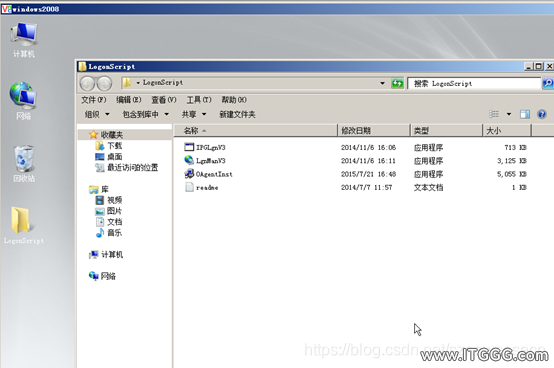Click date 2014/7/7 11:57
Viewport: 554px width, 368px height.
click(366, 188)
